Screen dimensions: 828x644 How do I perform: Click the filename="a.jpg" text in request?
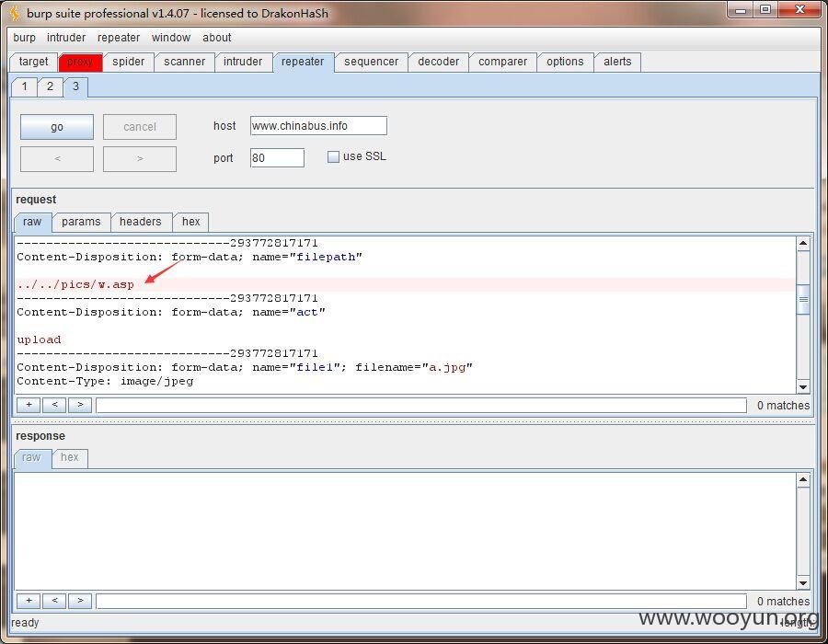pyautogui.click(x=413, y=367)
